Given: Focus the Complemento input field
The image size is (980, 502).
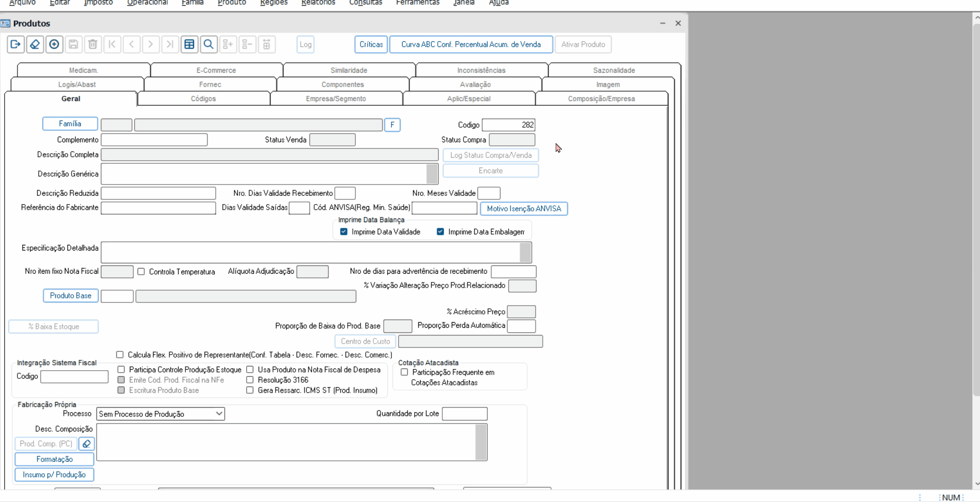Looking at the screenshot, I should tap(154, 140).
